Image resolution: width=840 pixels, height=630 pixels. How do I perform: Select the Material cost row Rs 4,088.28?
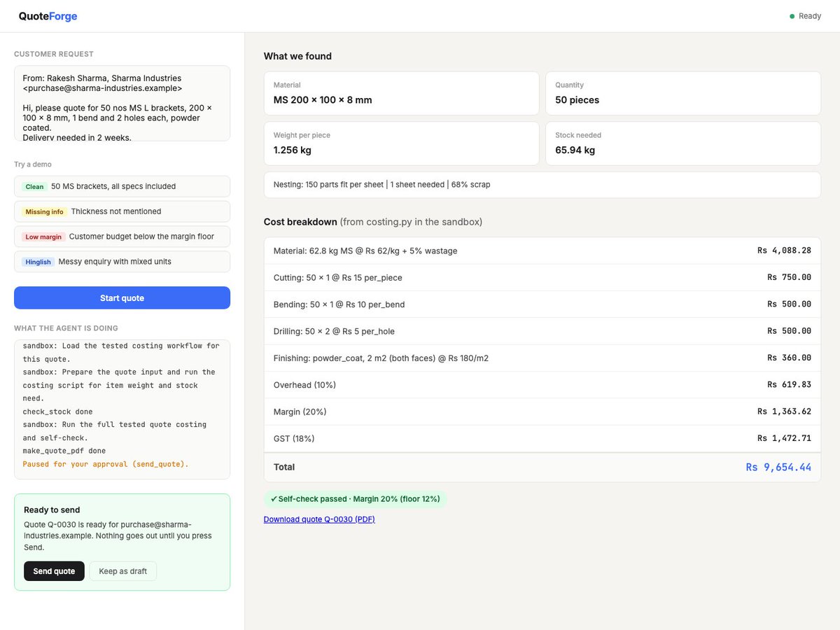542,251
